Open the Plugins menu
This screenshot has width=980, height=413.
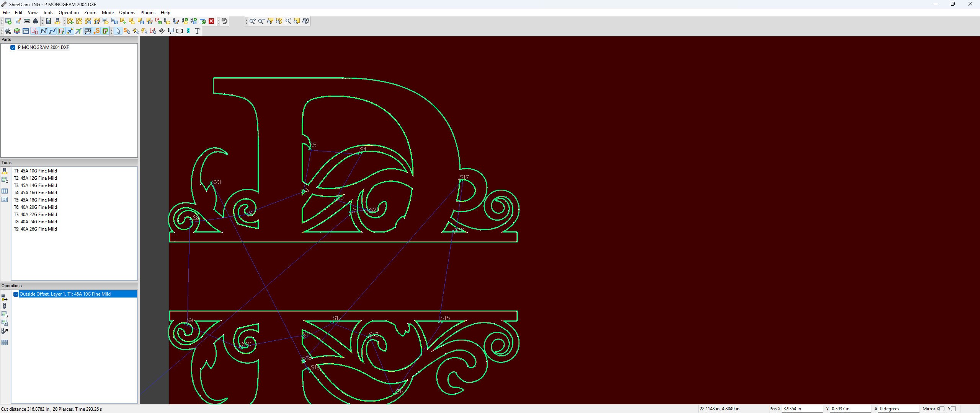148,12
